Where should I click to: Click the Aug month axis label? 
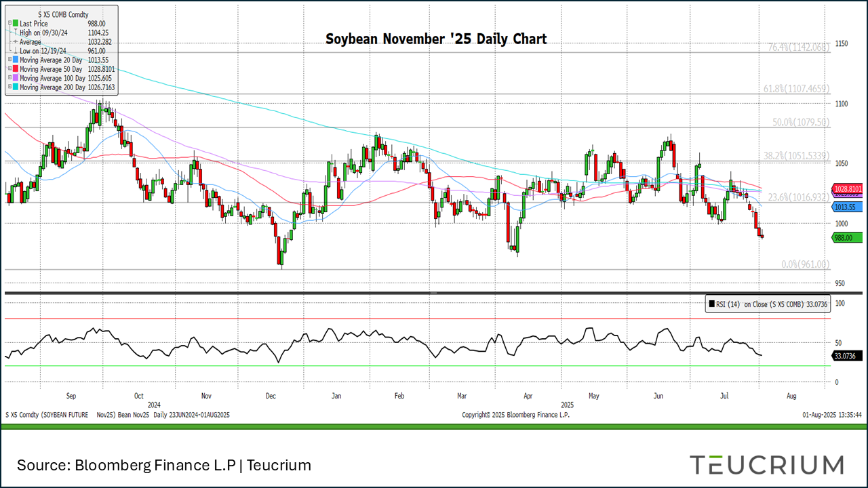pyautogui.click(x=791, y=395)
